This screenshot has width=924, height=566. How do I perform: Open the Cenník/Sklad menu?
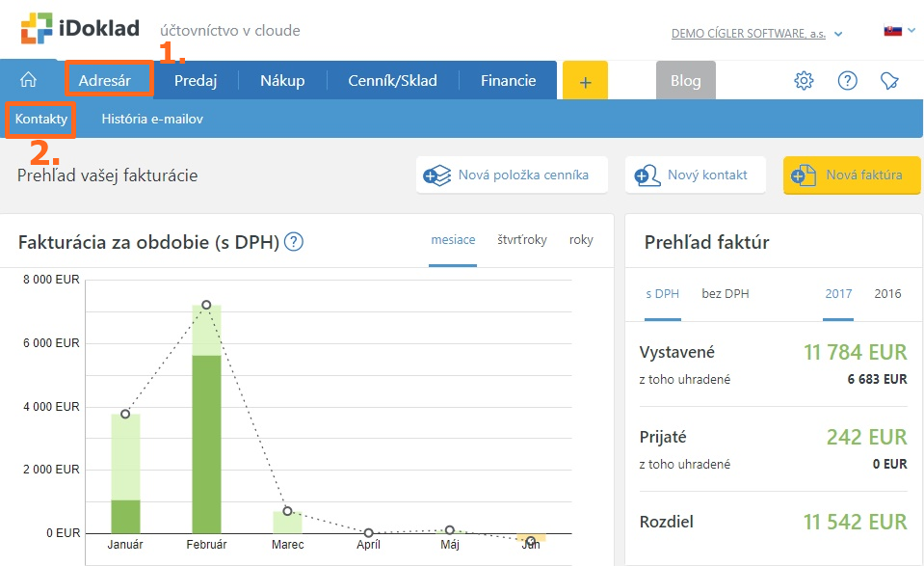click(392, 81)
